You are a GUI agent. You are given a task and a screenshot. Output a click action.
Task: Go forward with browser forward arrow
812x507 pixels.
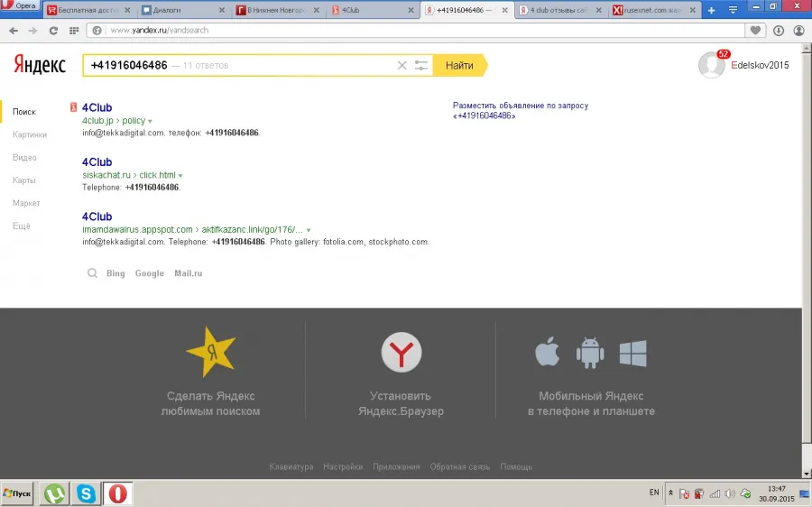click(32, 31)
